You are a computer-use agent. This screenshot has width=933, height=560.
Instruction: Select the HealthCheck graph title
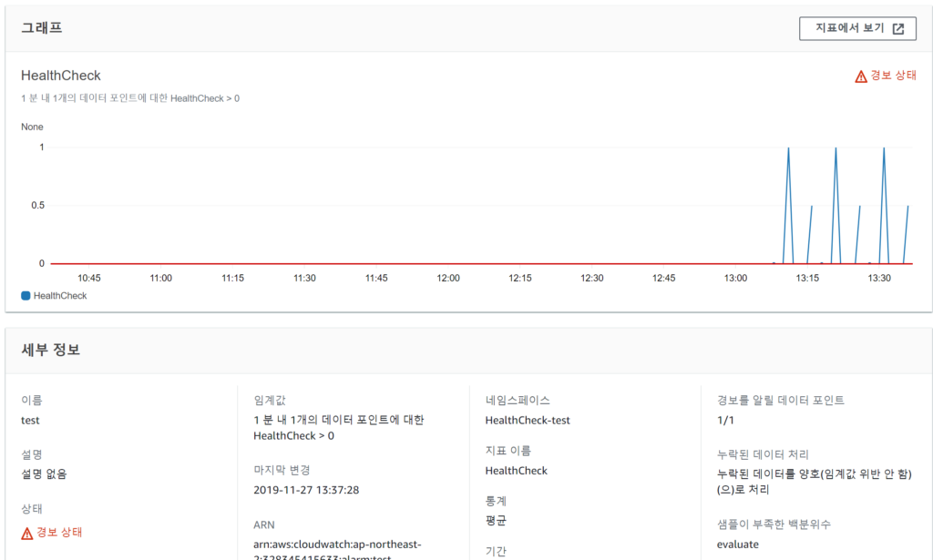pyautogui.click(x=61, y=76)
